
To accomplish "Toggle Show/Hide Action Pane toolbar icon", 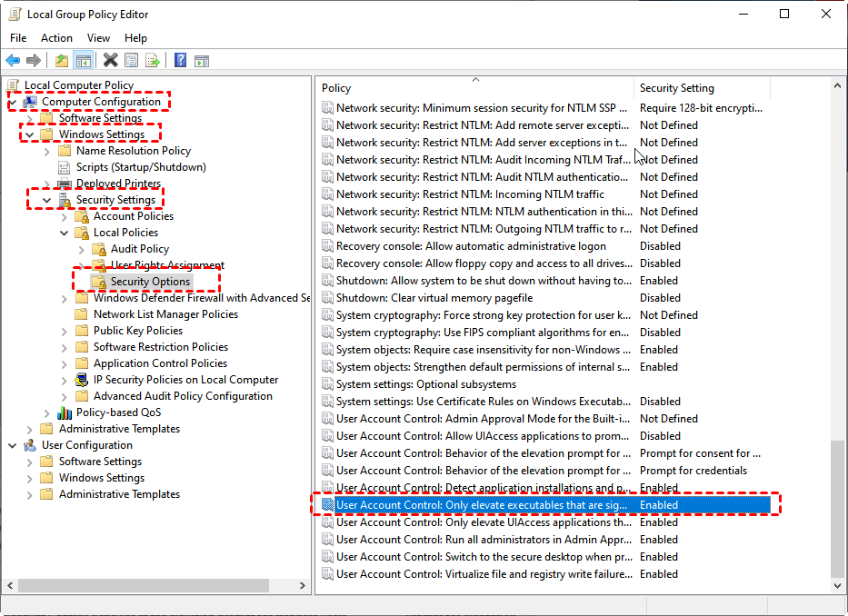I will point(202,61).
